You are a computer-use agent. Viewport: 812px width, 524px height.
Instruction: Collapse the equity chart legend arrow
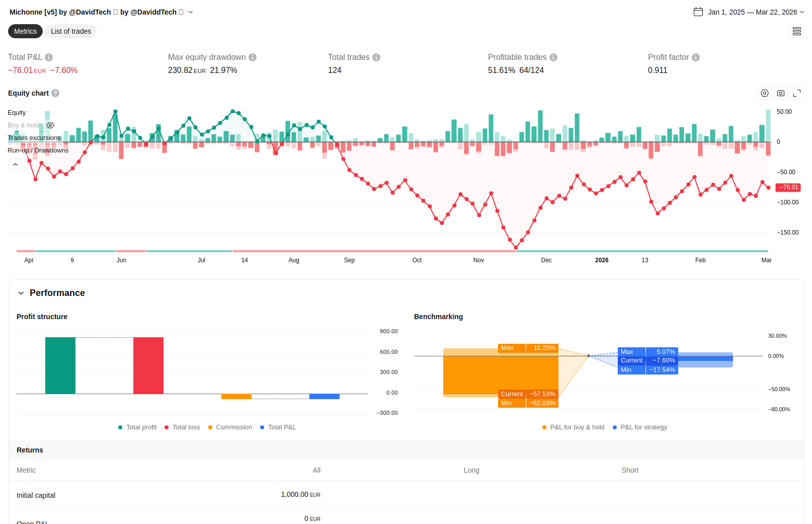point(15,165)
